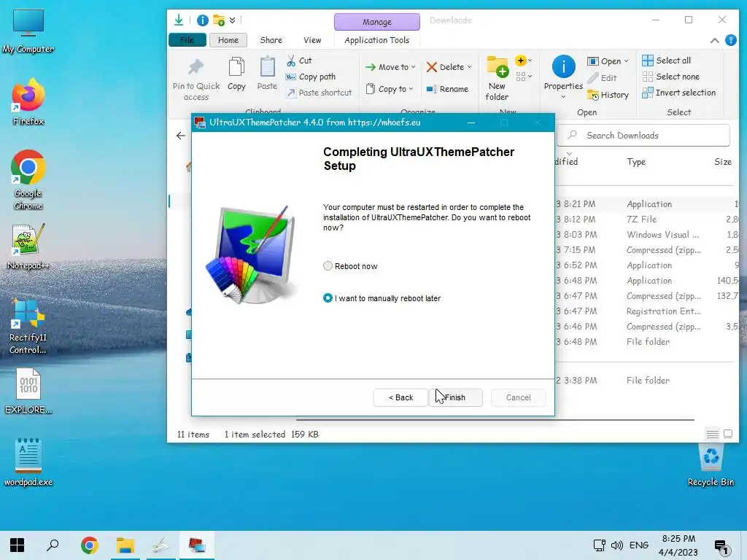Open the Application Tools ribbon tab
This screenshot has height=560, width=747.
(377, 40)
